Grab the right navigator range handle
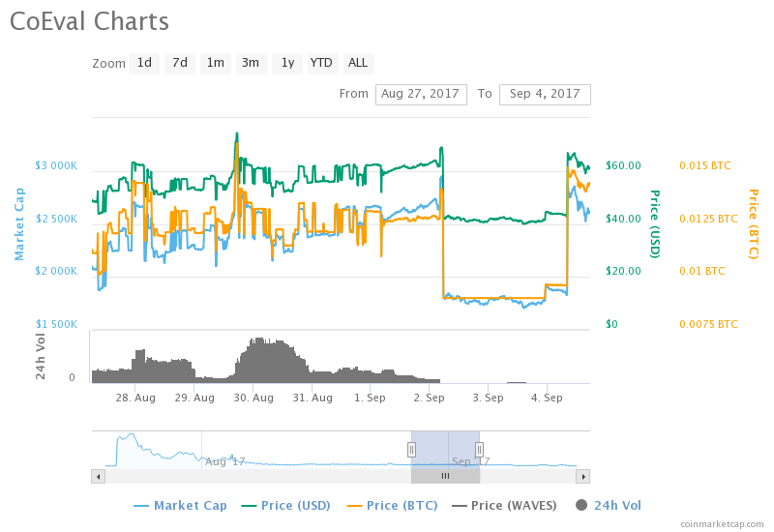 pyautogui.click(x=479, y=450)
